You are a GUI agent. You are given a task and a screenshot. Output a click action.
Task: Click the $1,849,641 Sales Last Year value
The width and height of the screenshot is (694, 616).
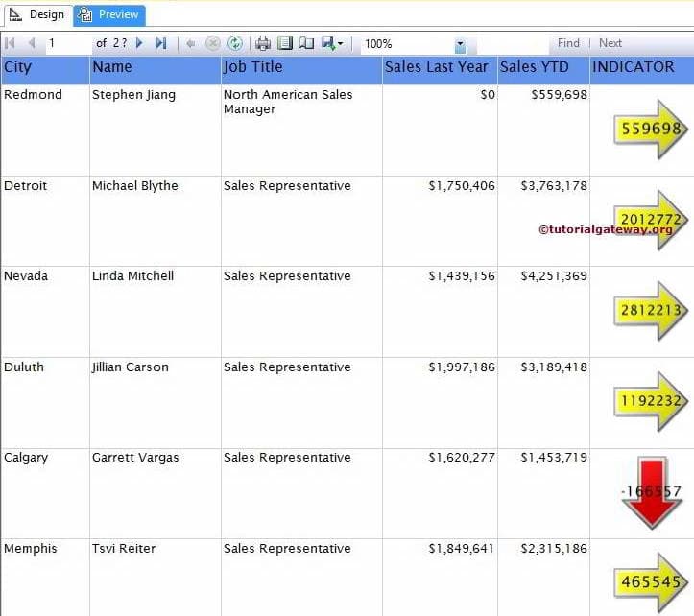[462, 549]
